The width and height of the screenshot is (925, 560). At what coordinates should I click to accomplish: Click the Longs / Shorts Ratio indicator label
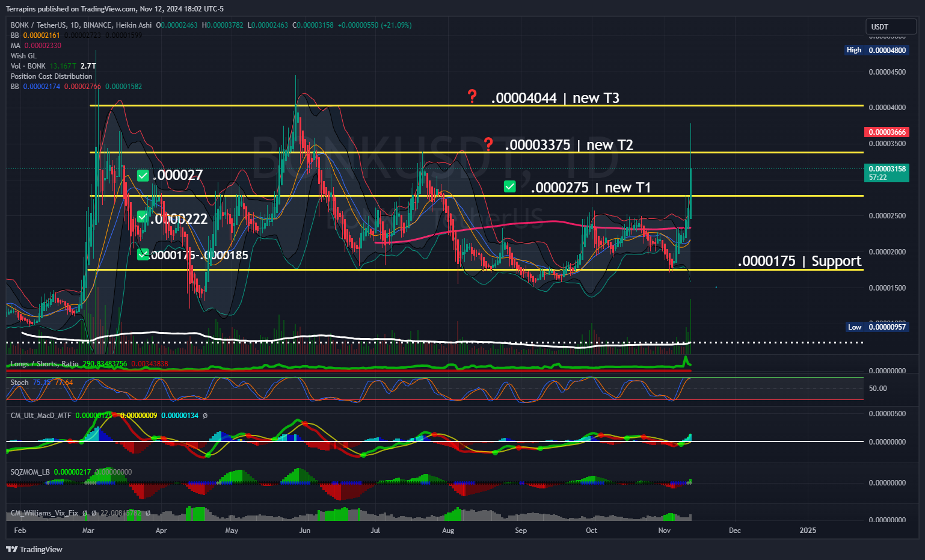tap(45, 364)
